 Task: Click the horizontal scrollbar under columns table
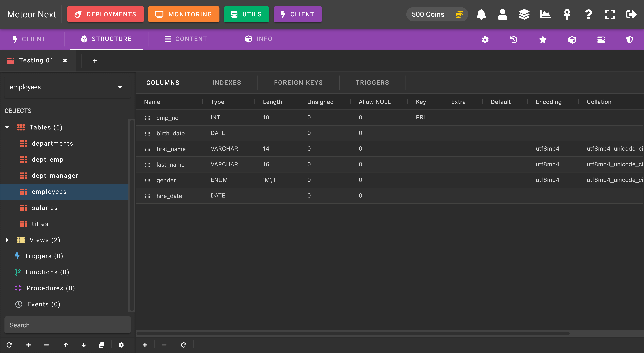pos(353,333)
